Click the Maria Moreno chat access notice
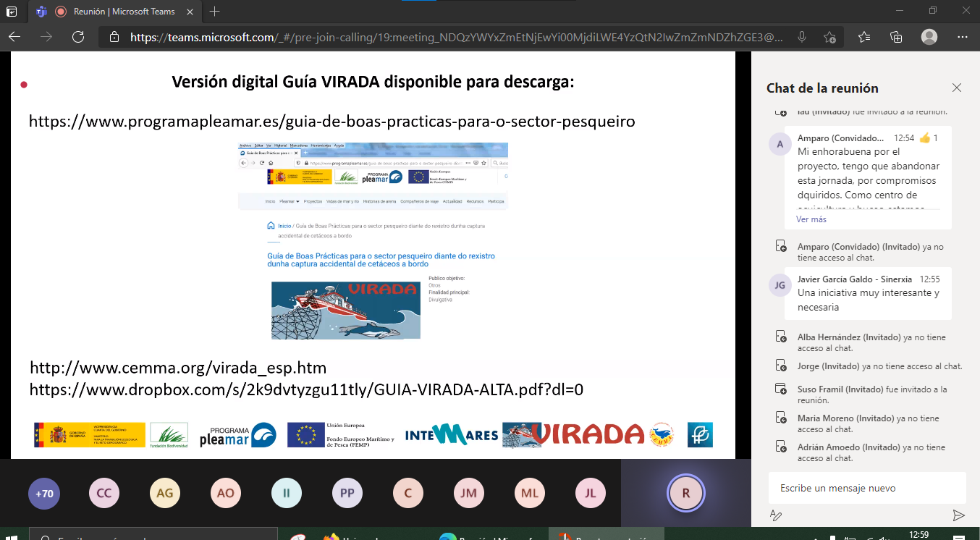The width and height of the screenshot is (980, 540). [869, 423]
